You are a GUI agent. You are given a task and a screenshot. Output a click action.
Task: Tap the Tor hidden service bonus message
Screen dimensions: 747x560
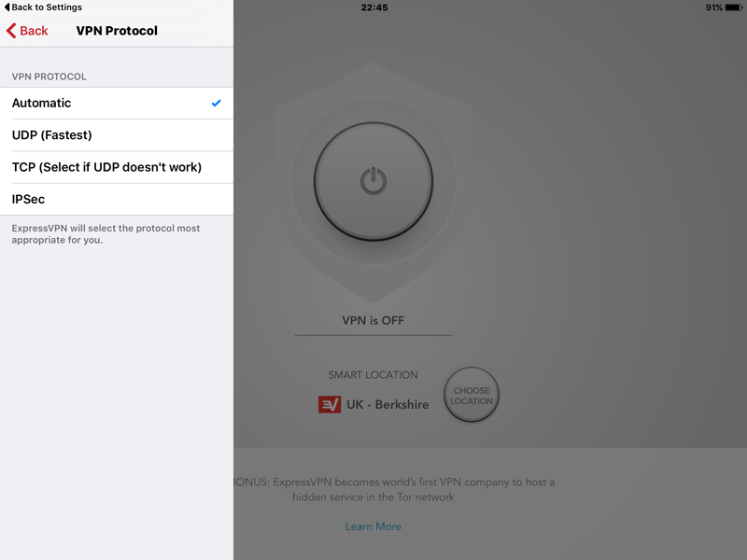[x=393, y=489]
